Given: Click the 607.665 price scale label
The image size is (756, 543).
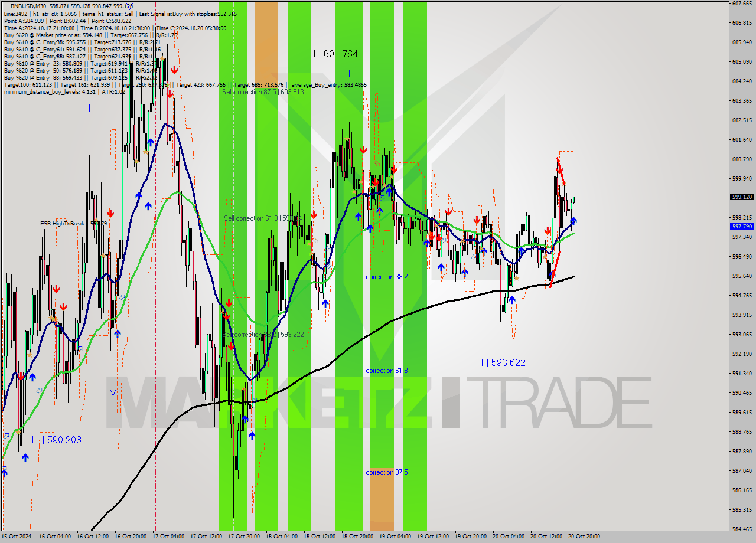Looking at the screenshot, I should 742,3.
